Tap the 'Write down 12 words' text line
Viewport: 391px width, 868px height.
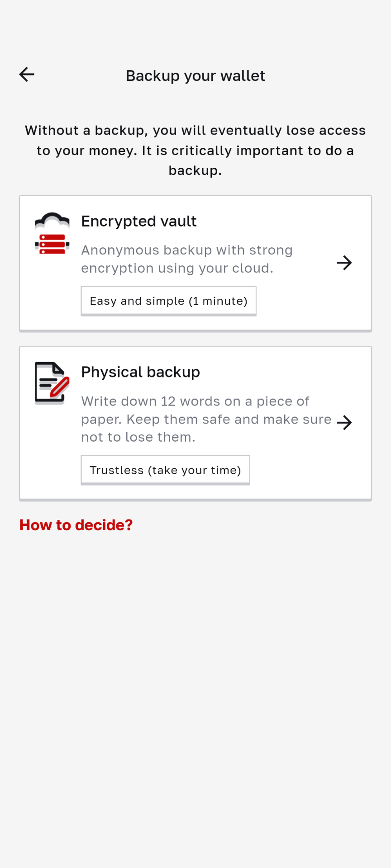(195, 401)
